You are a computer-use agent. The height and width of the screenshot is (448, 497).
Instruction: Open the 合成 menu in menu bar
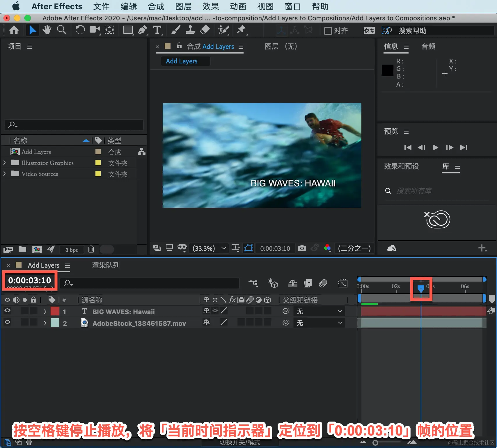pyautogui.click(x=156, y=6)
